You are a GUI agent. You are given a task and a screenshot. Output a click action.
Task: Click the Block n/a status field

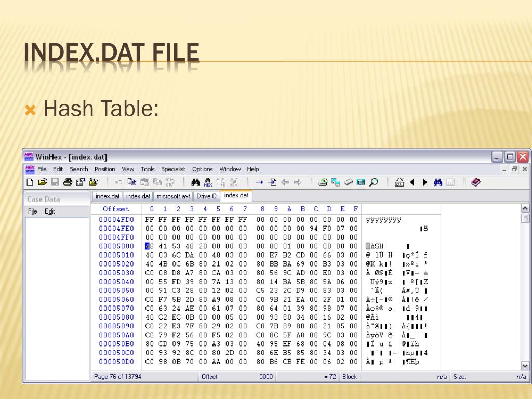395,377
